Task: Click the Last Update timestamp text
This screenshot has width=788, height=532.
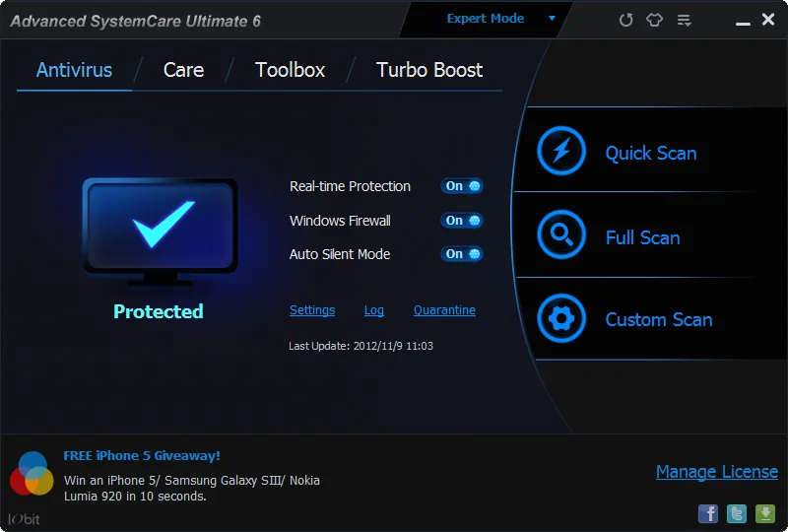Action: point(361,346)
